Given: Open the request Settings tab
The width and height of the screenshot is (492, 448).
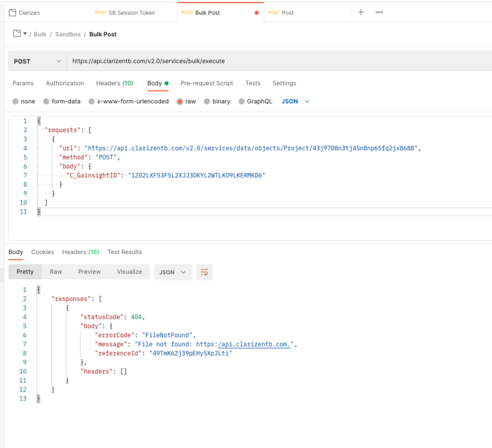Looking at the screenshot, I should click(x=285, y=83).
